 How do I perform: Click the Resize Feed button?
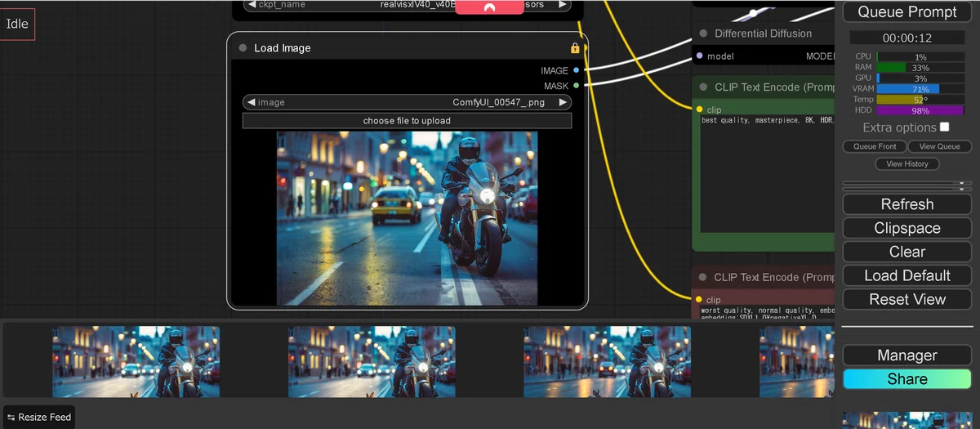(39, 417)
